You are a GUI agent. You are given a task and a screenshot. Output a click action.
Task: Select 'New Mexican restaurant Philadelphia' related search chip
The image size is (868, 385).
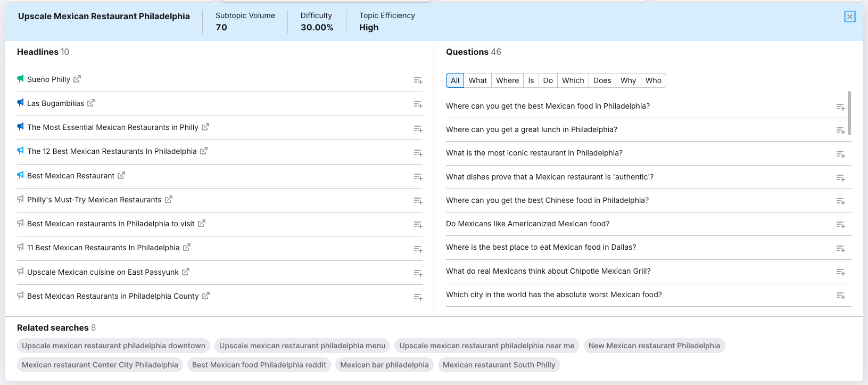point(654,346)
